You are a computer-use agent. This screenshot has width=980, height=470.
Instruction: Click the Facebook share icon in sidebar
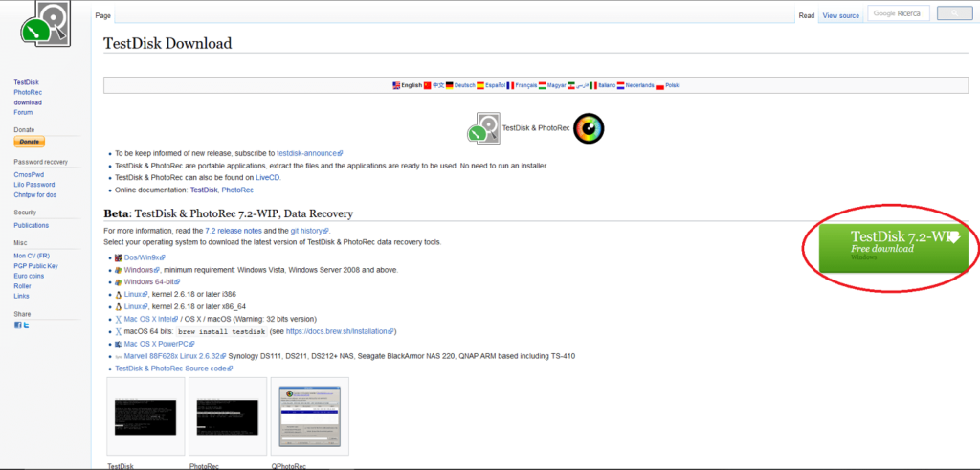pos(17,325)
